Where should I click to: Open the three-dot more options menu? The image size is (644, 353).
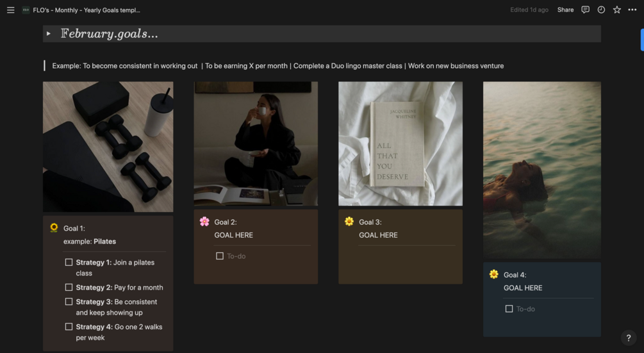[632, 10]
